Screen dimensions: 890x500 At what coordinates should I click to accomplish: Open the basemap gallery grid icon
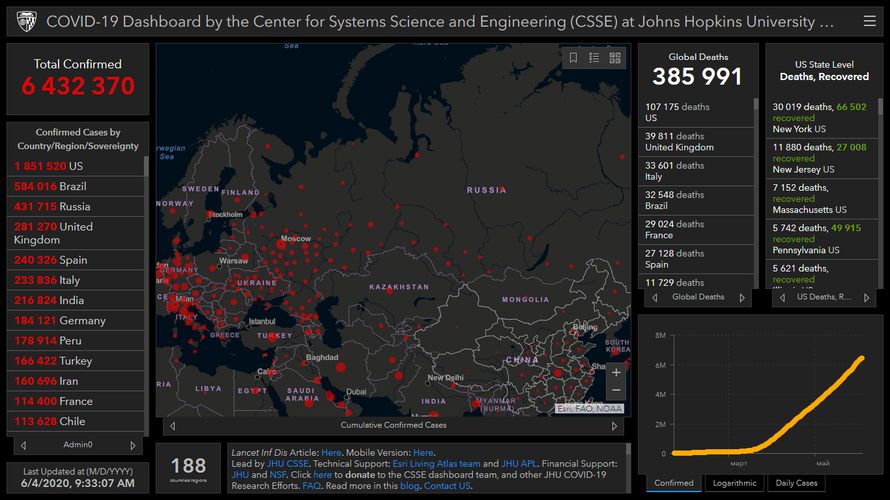tap(615, 58)
